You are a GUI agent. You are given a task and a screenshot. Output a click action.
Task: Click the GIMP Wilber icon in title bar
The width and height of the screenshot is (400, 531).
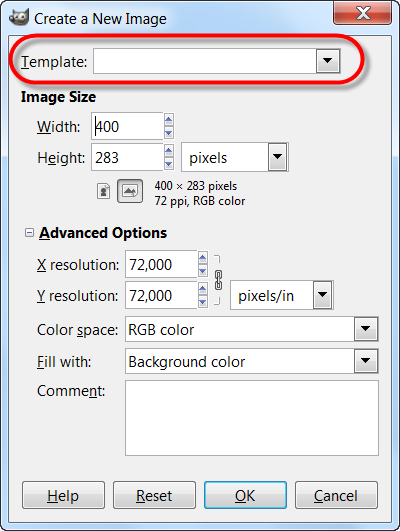click(19, 17)
